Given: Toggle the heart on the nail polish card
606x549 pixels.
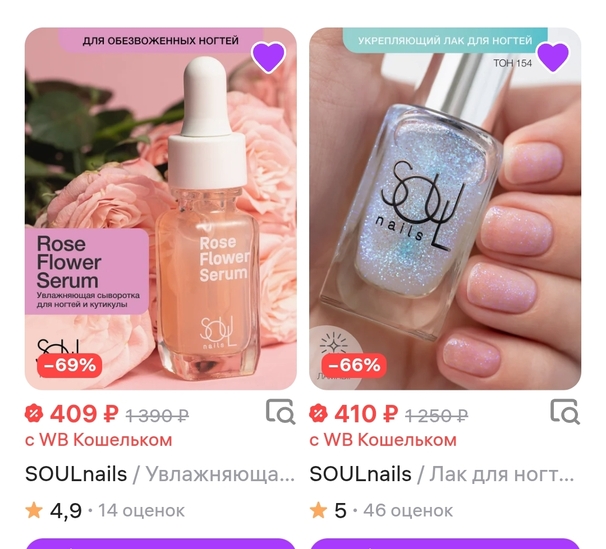Looking at the screenshot, I should click(553, 57).
